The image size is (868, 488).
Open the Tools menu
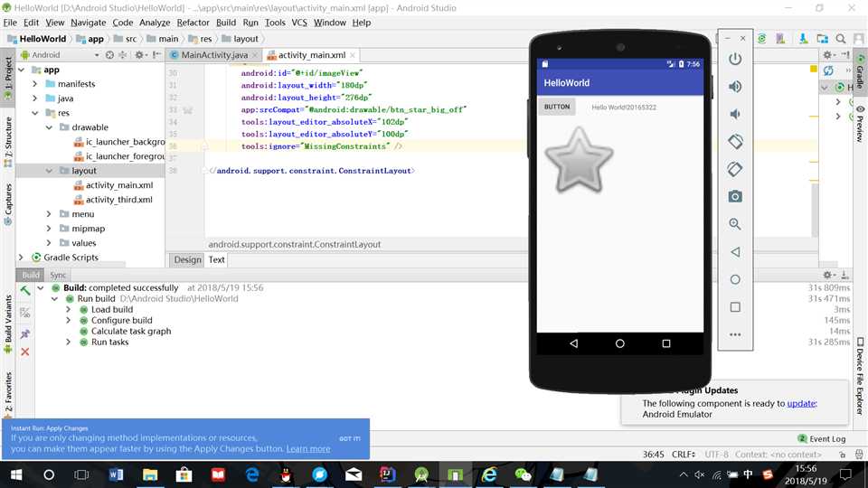click(275, 23)
